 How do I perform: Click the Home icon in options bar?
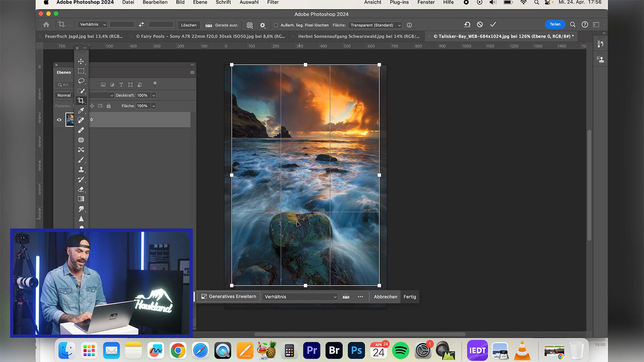click(x=46, y=25)
